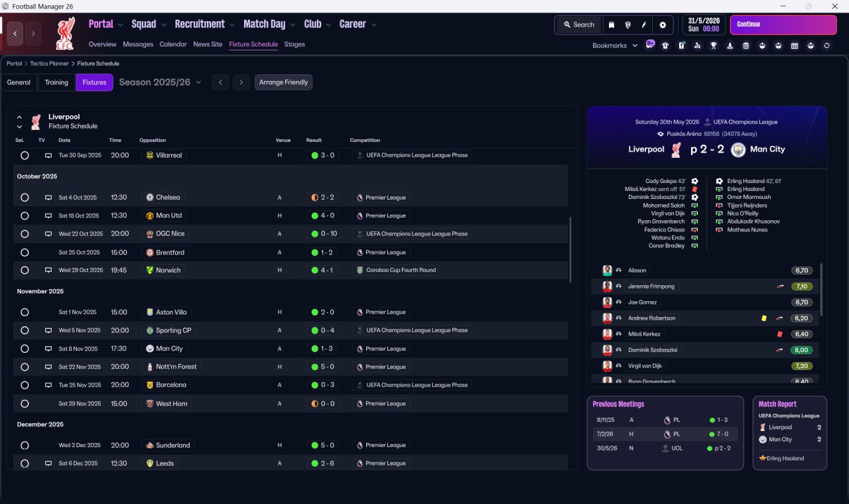Click the shirt bookmark icon

coord(665,46)
